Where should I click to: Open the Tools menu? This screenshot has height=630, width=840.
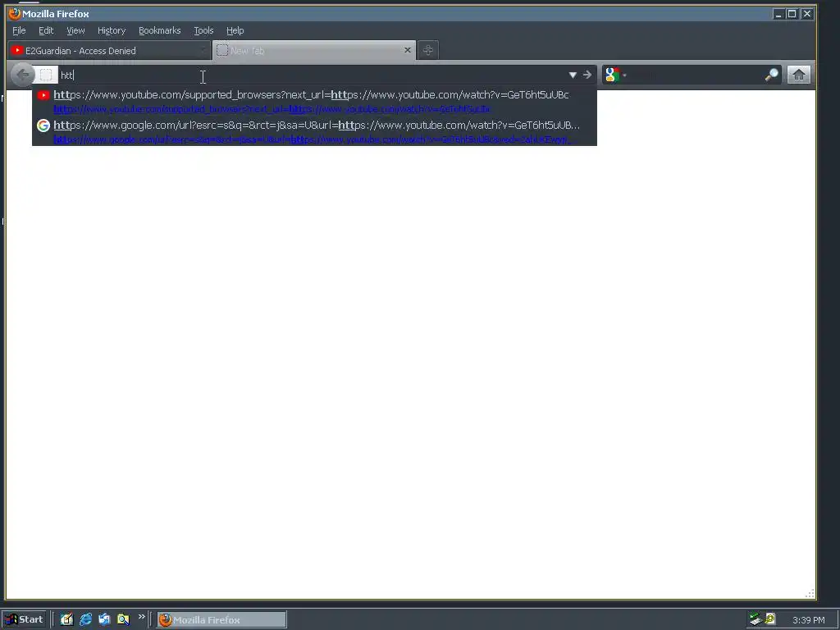click(203, 30)
